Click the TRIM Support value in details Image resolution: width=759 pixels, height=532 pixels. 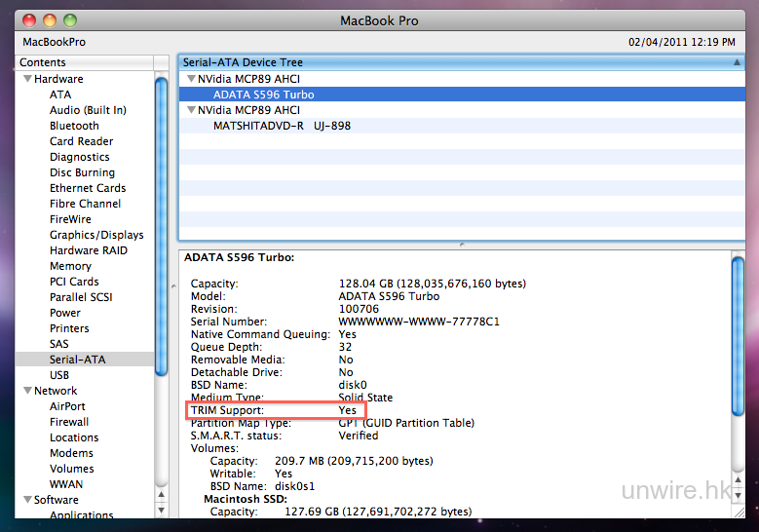pos(347,411)
